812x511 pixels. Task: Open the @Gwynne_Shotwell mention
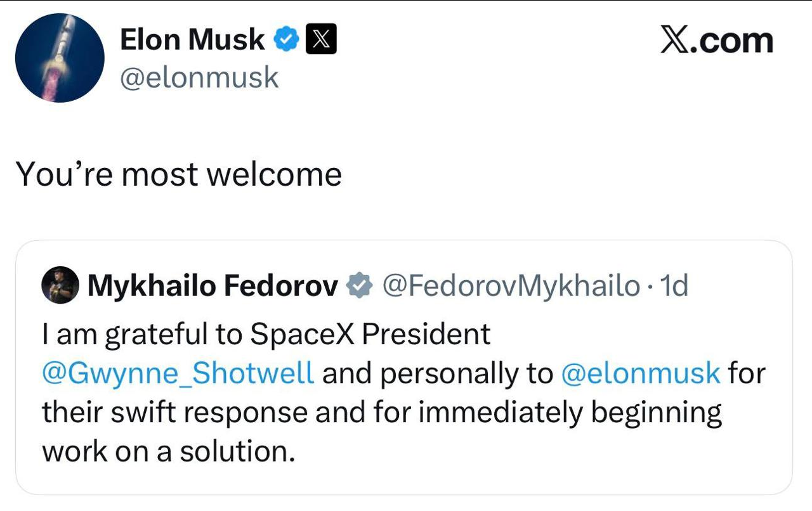tap(178, 373)
